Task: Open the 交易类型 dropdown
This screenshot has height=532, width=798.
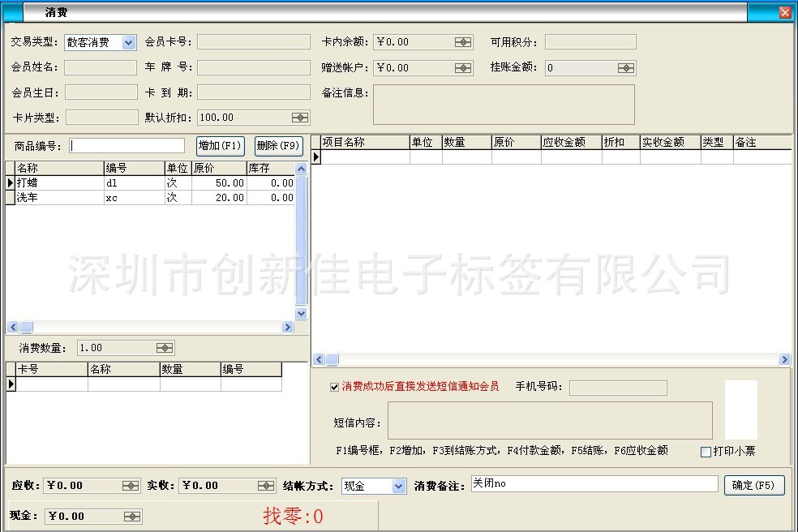Action: click(129, 43)
